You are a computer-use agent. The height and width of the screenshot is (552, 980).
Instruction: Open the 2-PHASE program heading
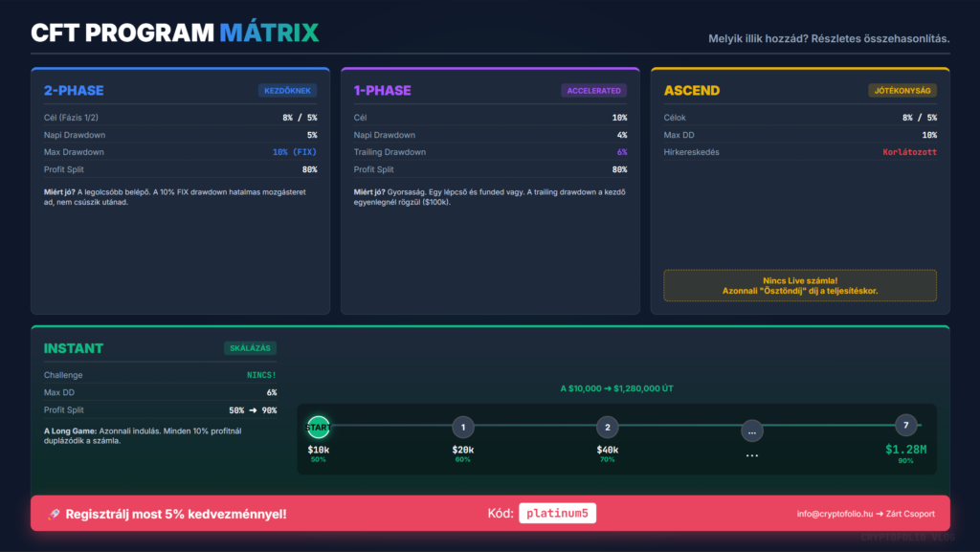pos(74,91)
